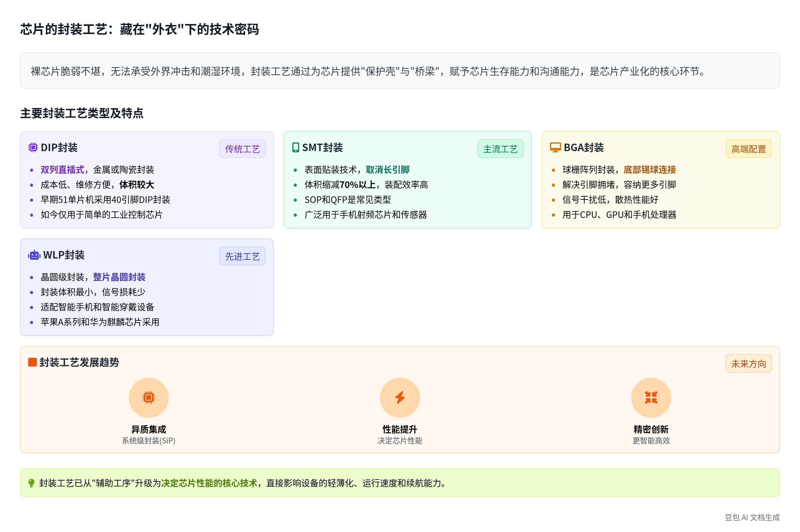Image resolution: width=800 pixels, height=532 pixels.
Task: Click the lightbulb icon in green banner
Action: click(31, 483)
